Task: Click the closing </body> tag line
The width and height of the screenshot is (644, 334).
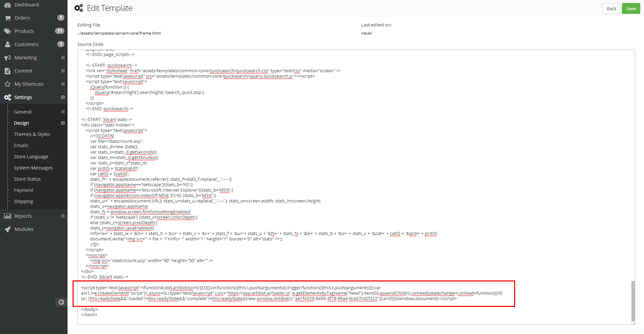Action: [90, 309]
